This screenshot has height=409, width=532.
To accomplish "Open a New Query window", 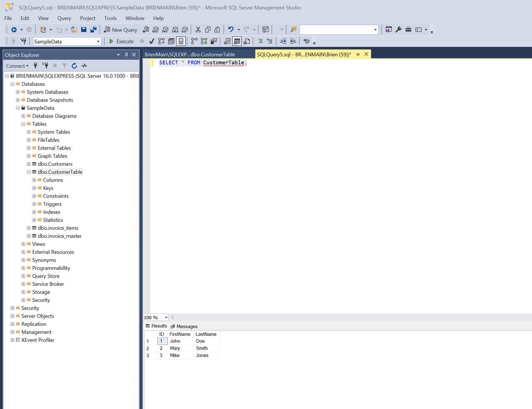I will 121,30.
